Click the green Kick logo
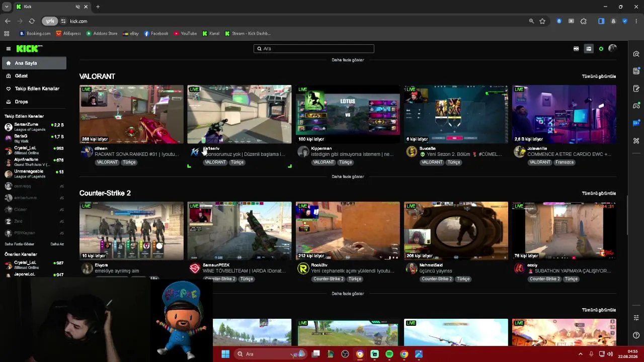This screenshot has width=644, height=362. point(29,49)
